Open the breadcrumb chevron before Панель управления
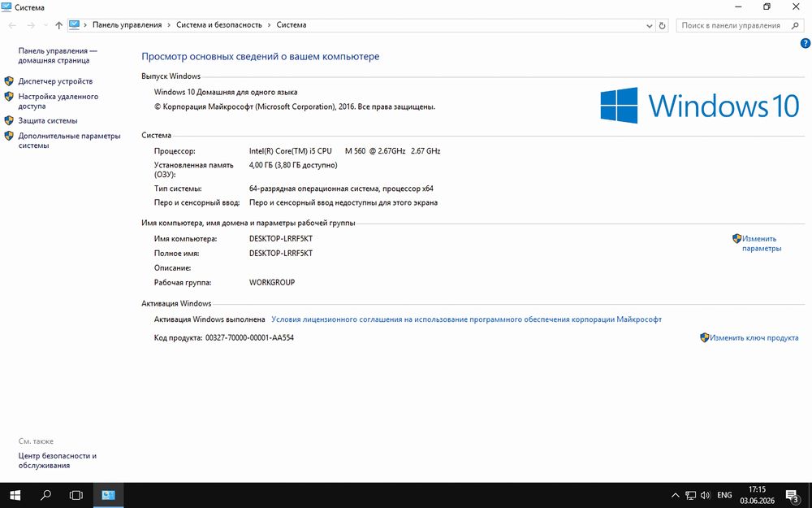This screenshot has width=812, height=508. [x=85, y=25]
